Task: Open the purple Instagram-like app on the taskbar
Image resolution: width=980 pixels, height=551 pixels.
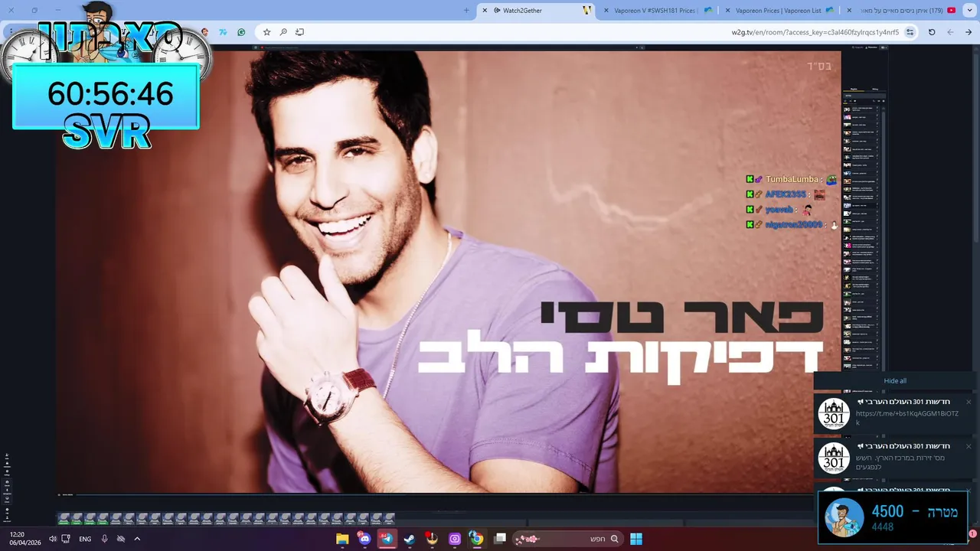Action: coord(455,539)
